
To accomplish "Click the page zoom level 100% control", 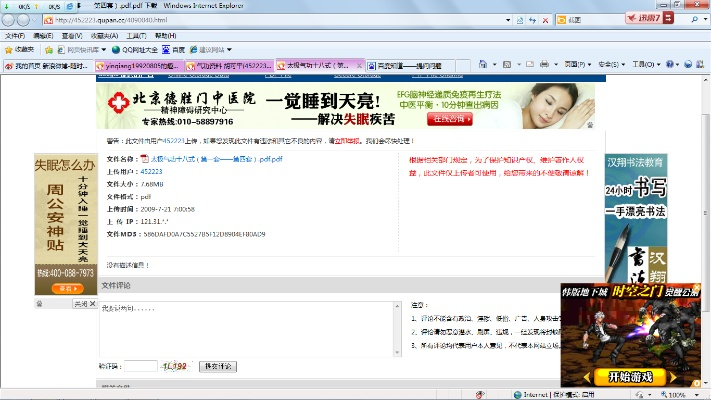I will click(x=678, y=395).
